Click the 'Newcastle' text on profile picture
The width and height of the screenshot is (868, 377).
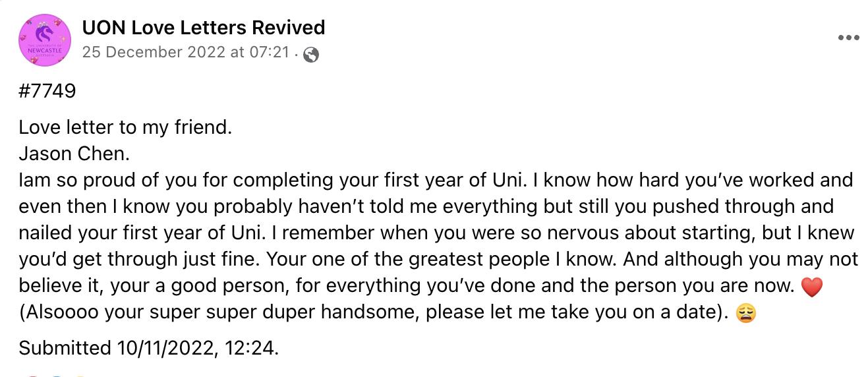click(x=45, y=48)
